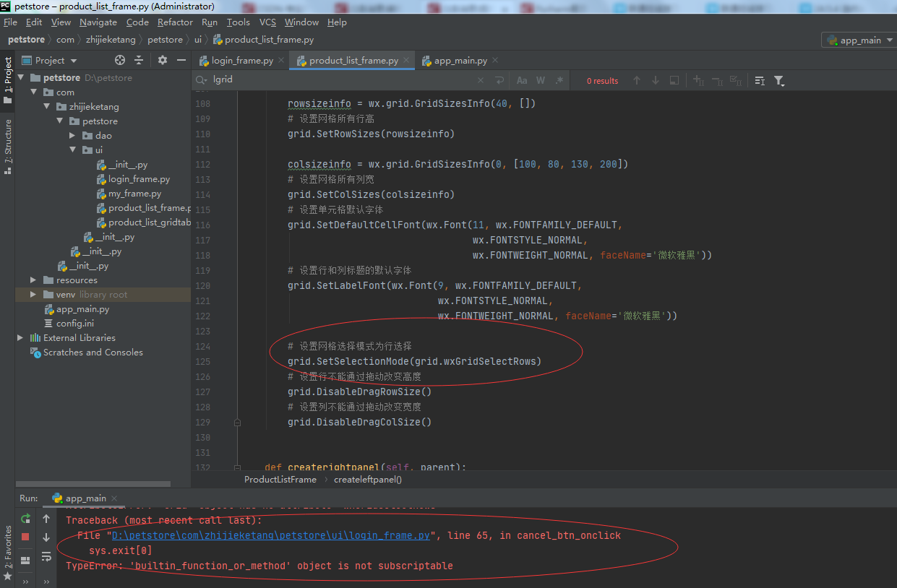
Task: Expand External Libraries node
Action: pyautogui.click(x=21, y=337)
